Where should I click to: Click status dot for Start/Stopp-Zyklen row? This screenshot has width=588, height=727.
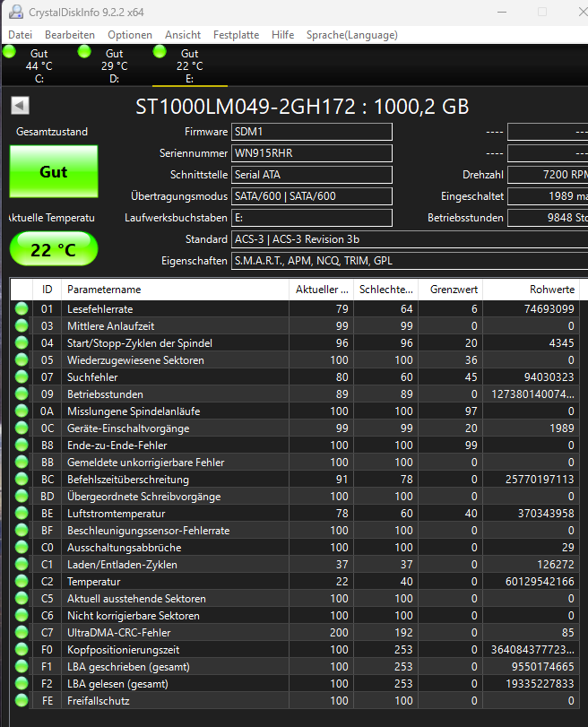pos(22,343)
